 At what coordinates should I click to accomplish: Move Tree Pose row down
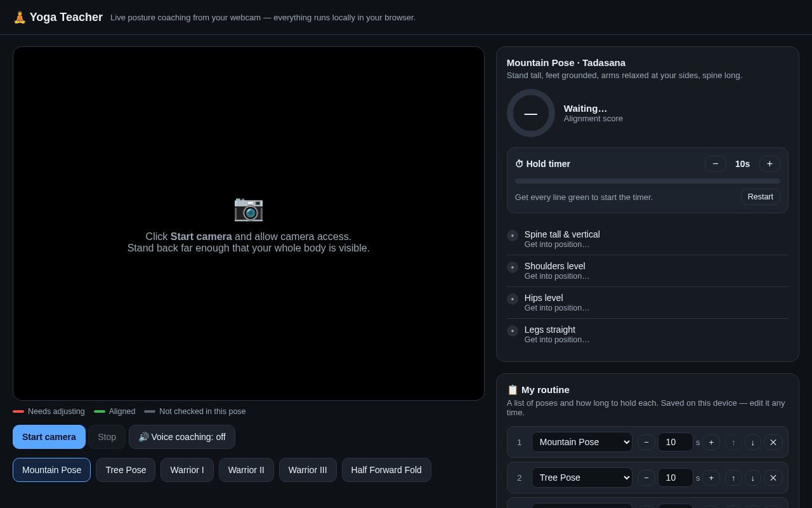[753, 478]
